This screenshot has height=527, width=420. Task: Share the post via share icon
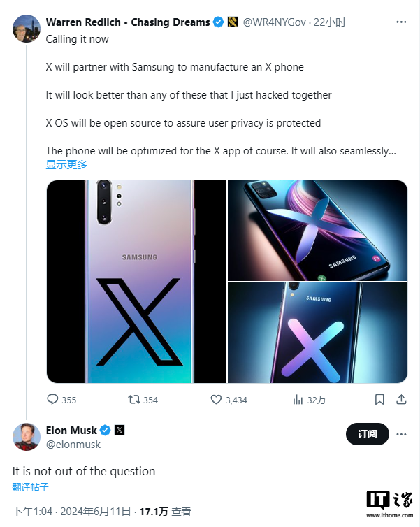[401, 400]
